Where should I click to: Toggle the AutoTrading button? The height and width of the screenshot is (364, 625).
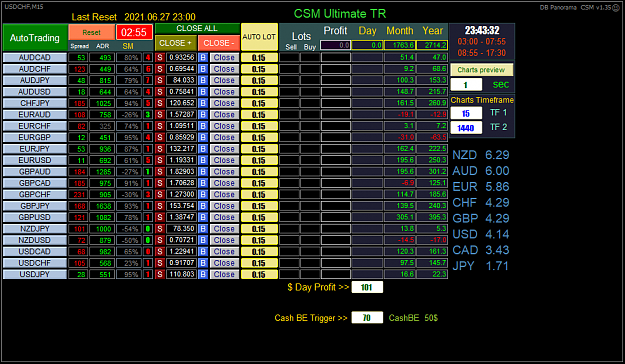click(x=35, y=38)
